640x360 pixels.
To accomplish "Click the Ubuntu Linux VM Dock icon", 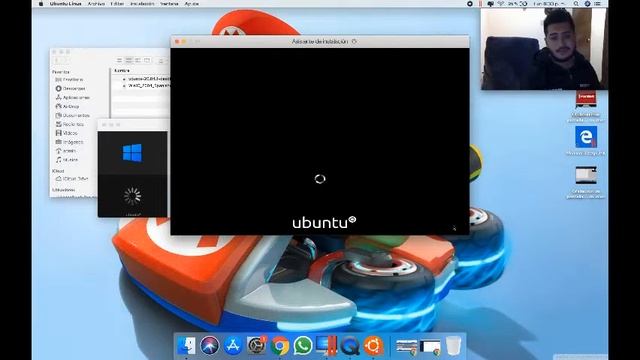I will pyautogui.click(x=373, y=346).
